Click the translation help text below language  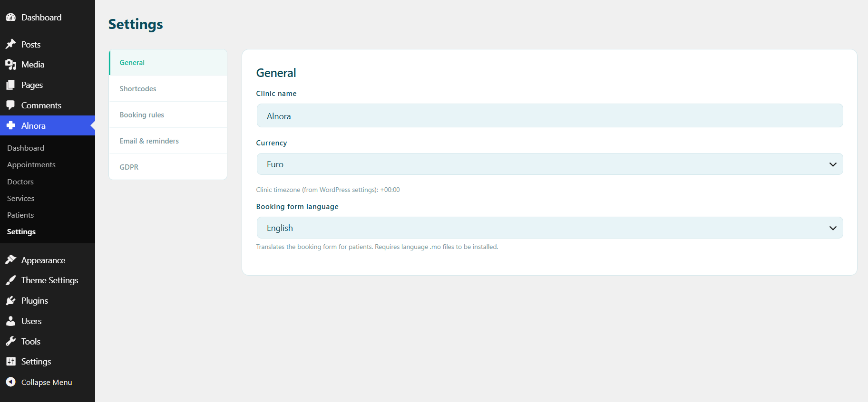coord(377,247)
